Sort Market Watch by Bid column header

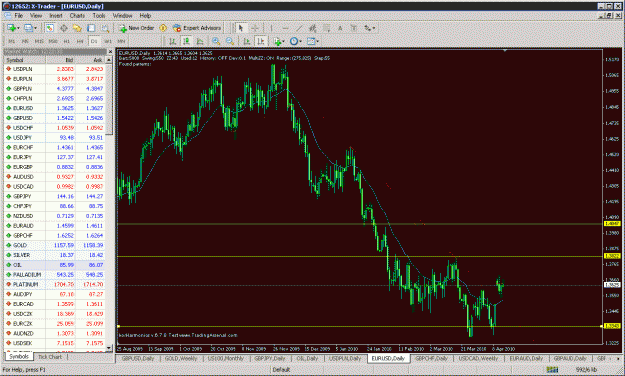pos(61,60)
